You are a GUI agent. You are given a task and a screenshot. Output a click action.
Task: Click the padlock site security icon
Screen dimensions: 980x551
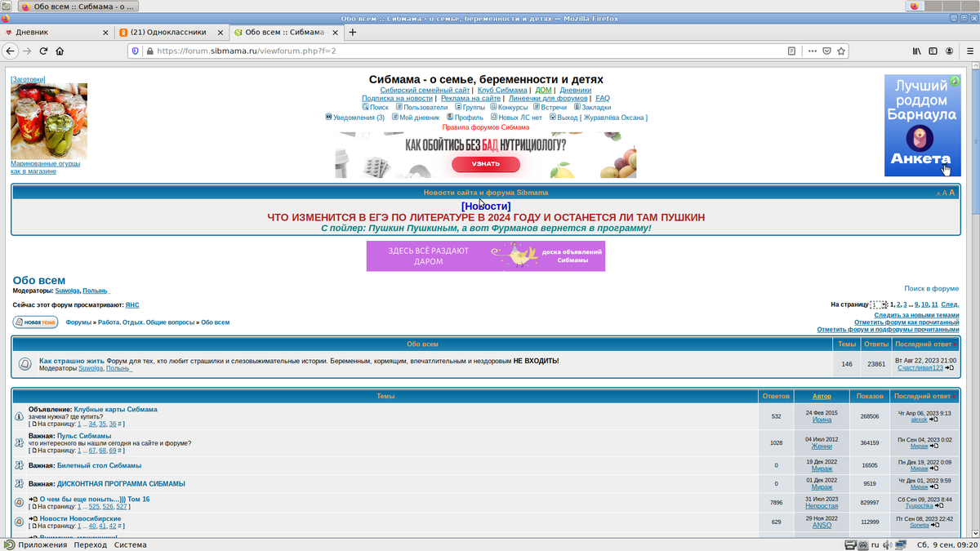click(x=149, y=51)
